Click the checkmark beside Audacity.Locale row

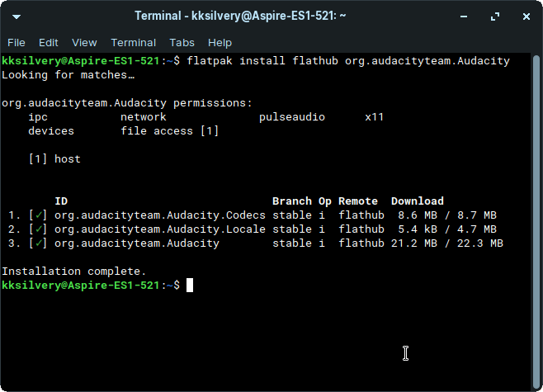pyautogui.click(x=38, y=229)
